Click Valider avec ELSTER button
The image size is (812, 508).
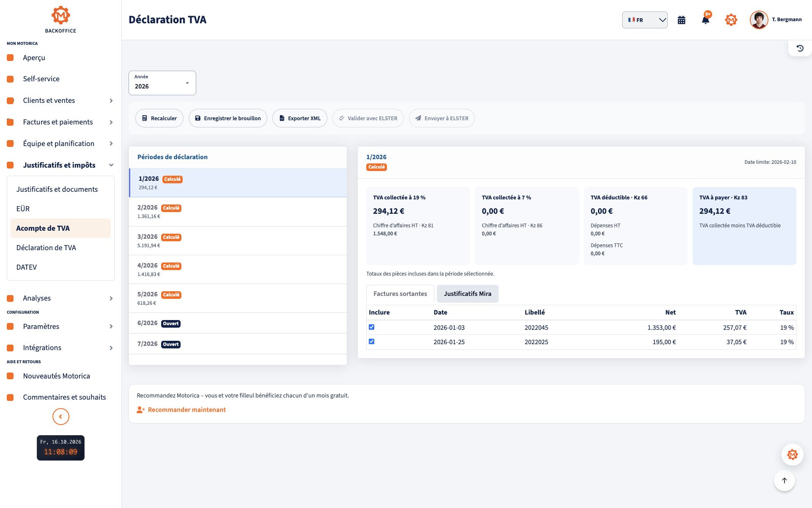(368, 118)
